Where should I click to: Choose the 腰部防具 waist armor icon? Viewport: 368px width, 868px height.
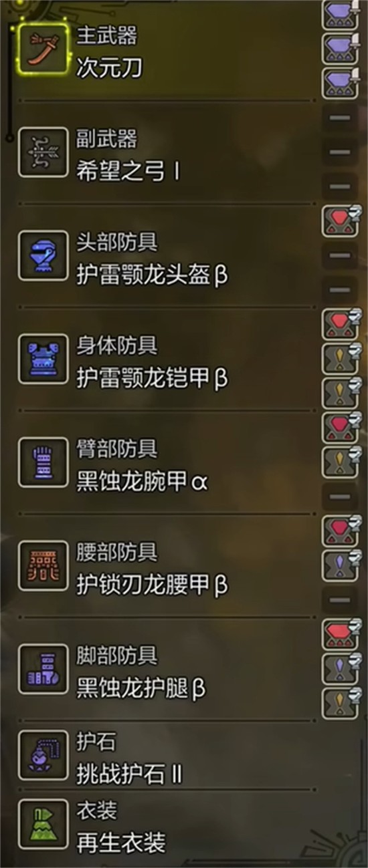tap(43, 565)
